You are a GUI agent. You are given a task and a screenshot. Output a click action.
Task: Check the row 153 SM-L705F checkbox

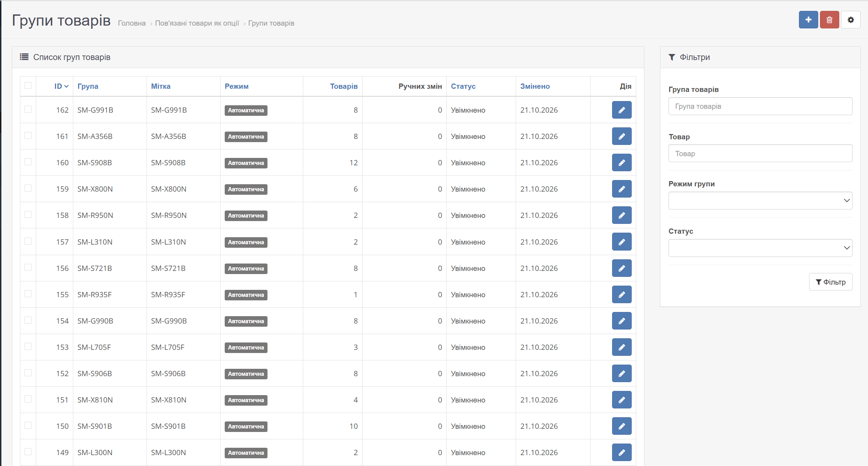pyautogui.click(x=28, y=346)
